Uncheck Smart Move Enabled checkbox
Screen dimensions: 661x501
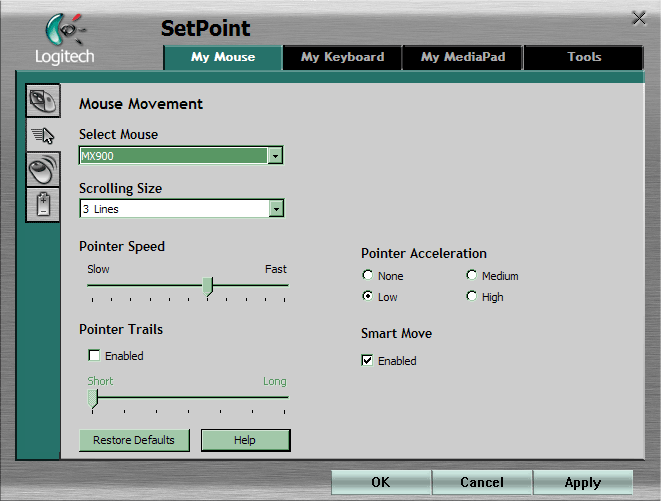[x=367, y=361]
